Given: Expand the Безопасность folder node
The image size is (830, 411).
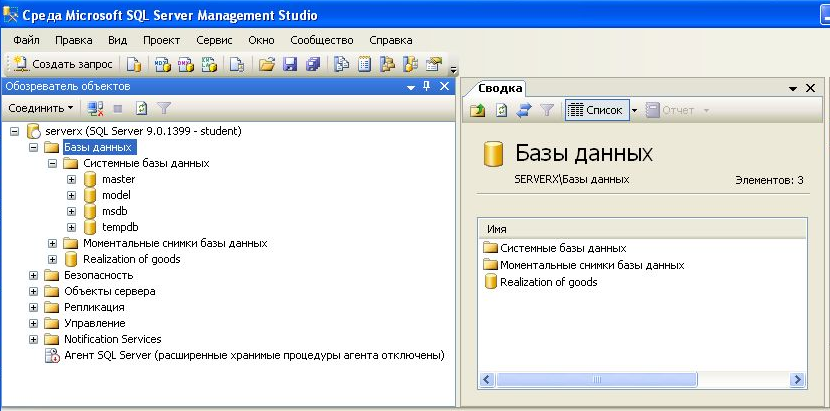Looking at the screenshot, I should click(34, 275).
